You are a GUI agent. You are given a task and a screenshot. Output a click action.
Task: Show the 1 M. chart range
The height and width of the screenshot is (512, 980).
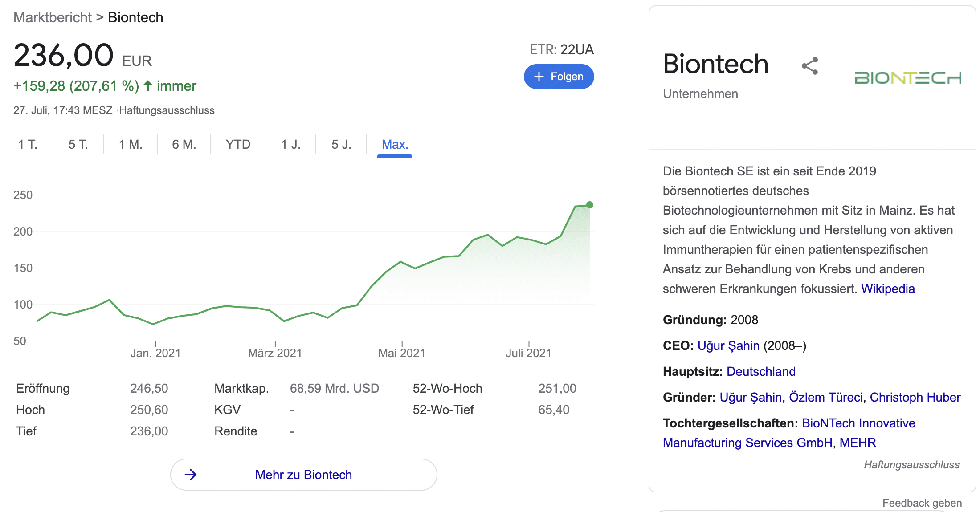pos(131,145)
